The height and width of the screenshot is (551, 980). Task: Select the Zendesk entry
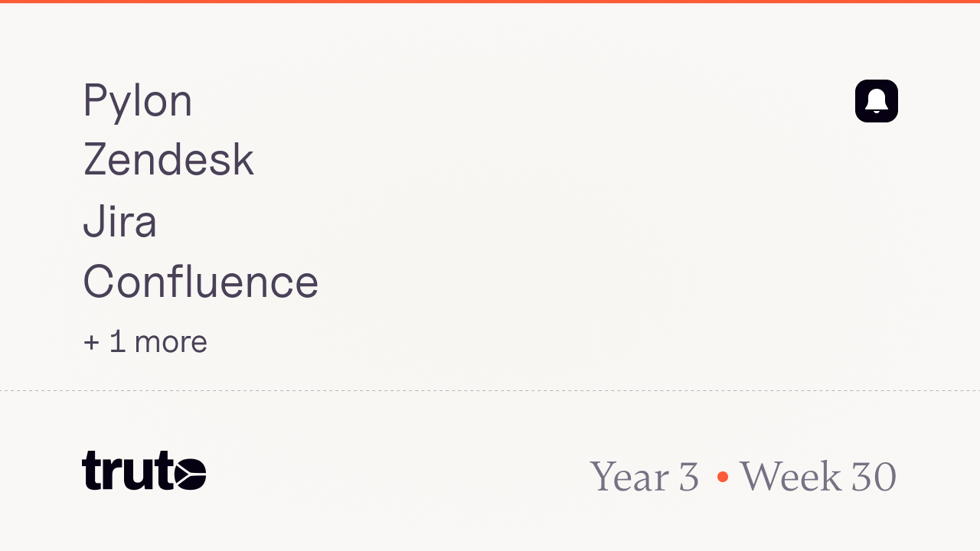[168, 160]
